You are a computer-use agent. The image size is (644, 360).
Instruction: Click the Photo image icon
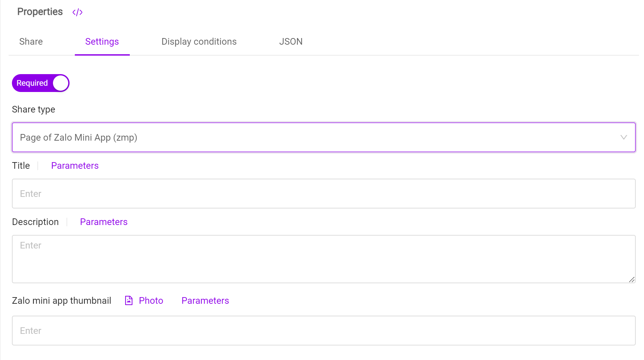[129, 300]
